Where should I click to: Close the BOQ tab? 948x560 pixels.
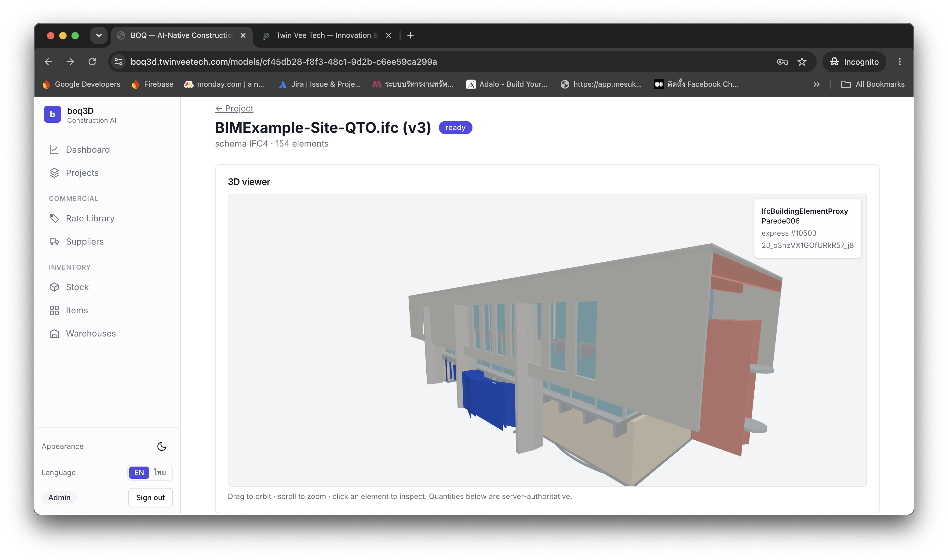243,35
